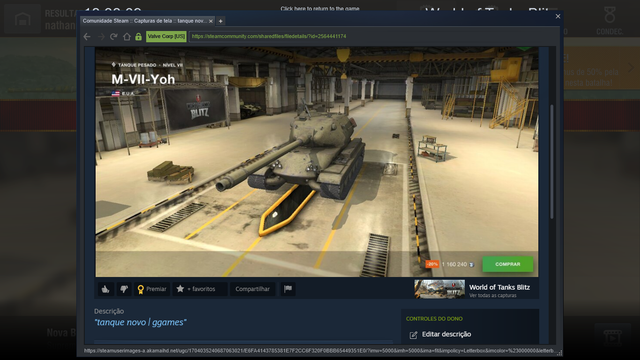Go forward with the browser forward arrow

101,37
